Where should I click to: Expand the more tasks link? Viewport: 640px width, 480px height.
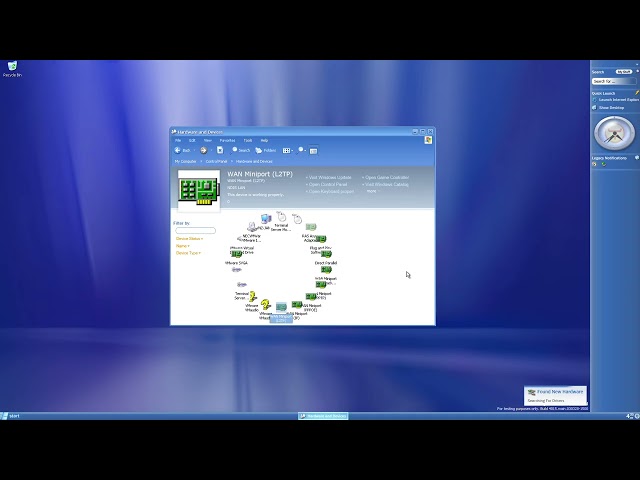pyautogui.click(x=372, y=191)
